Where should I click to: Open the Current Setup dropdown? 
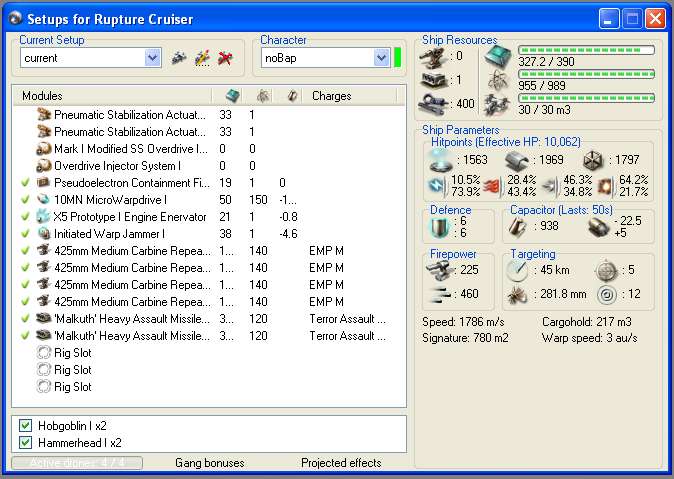pos(152,58)
